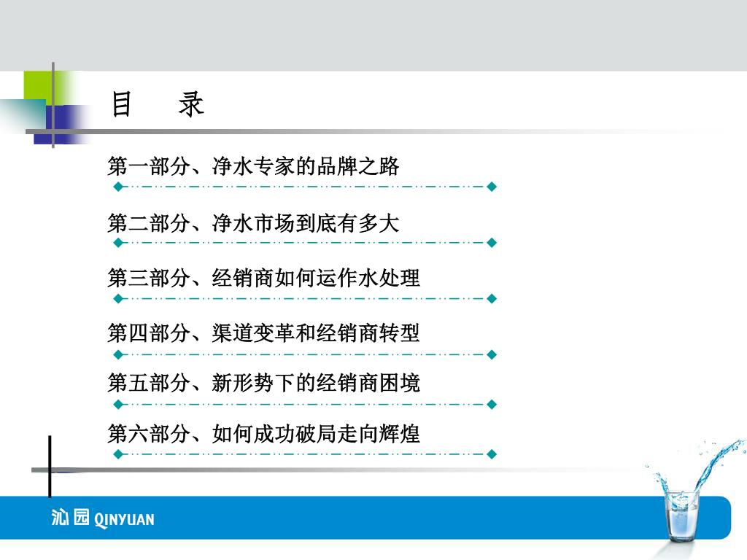
Task: Click the 沁园 QINYUAN logo
Action: [103, 518]
